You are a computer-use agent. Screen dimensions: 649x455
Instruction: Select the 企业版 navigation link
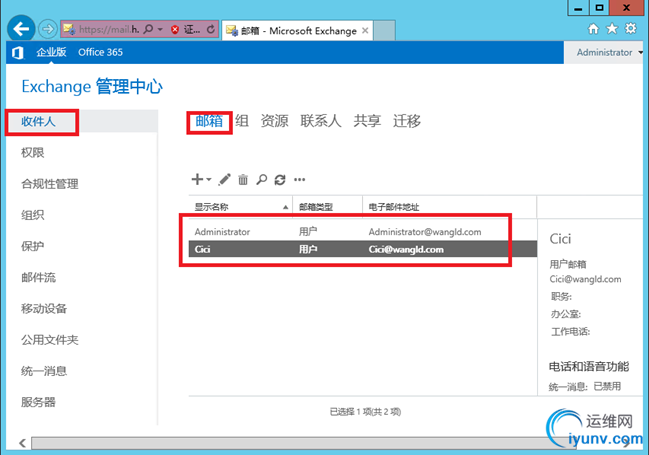tap(51, 52)
